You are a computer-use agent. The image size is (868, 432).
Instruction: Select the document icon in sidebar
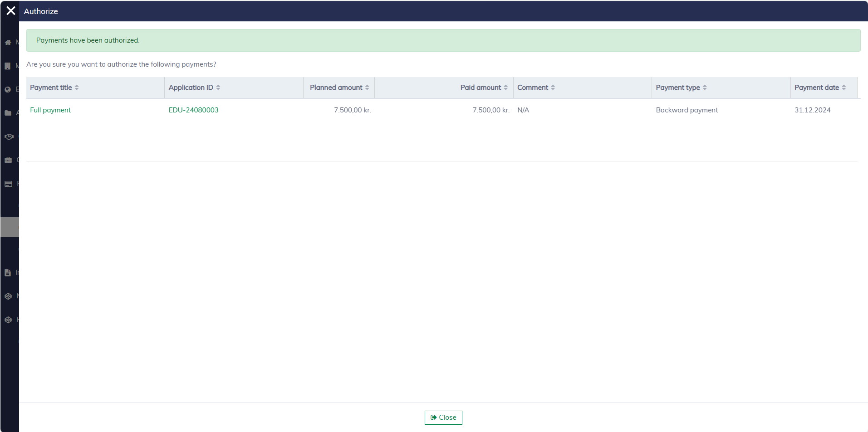click(8, 272)
